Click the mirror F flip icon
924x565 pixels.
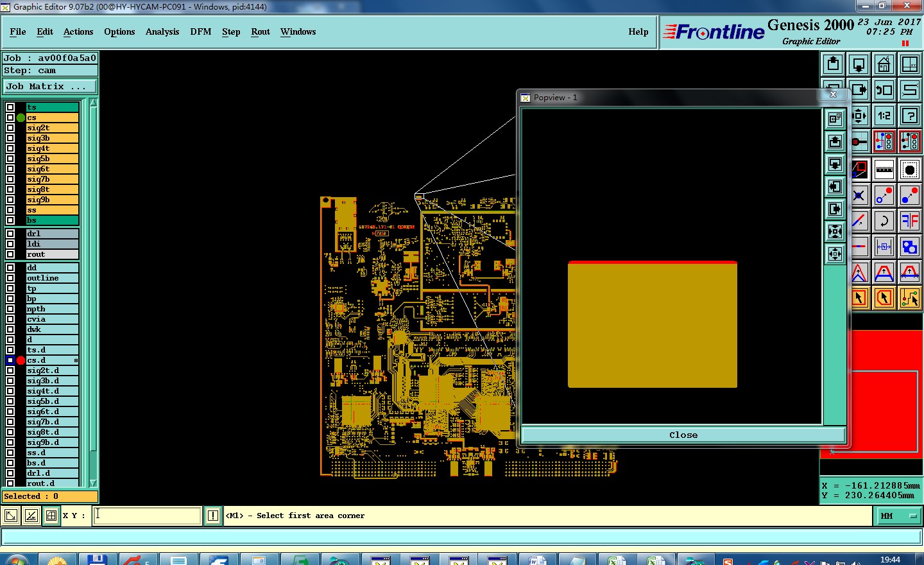coord(910,222)
